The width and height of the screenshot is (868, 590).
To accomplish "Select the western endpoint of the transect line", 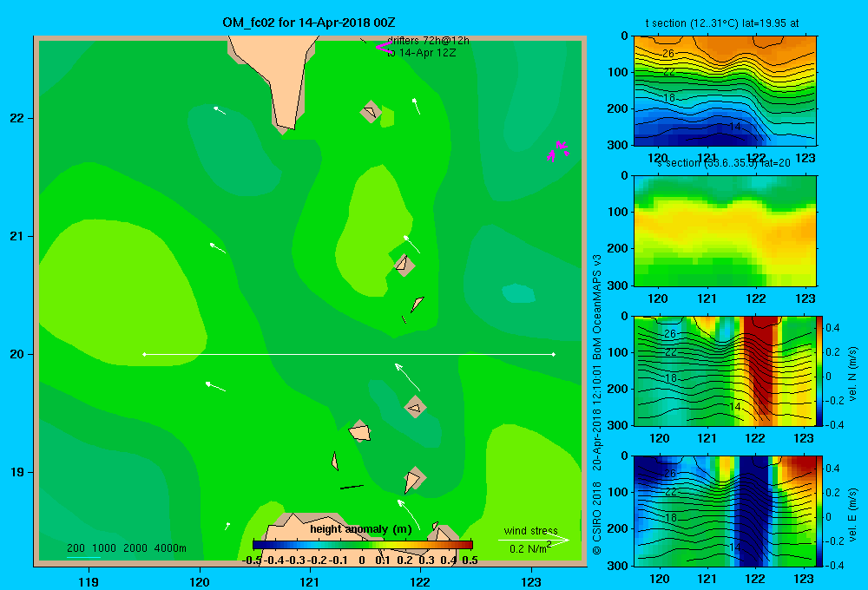I will [144, 354].
